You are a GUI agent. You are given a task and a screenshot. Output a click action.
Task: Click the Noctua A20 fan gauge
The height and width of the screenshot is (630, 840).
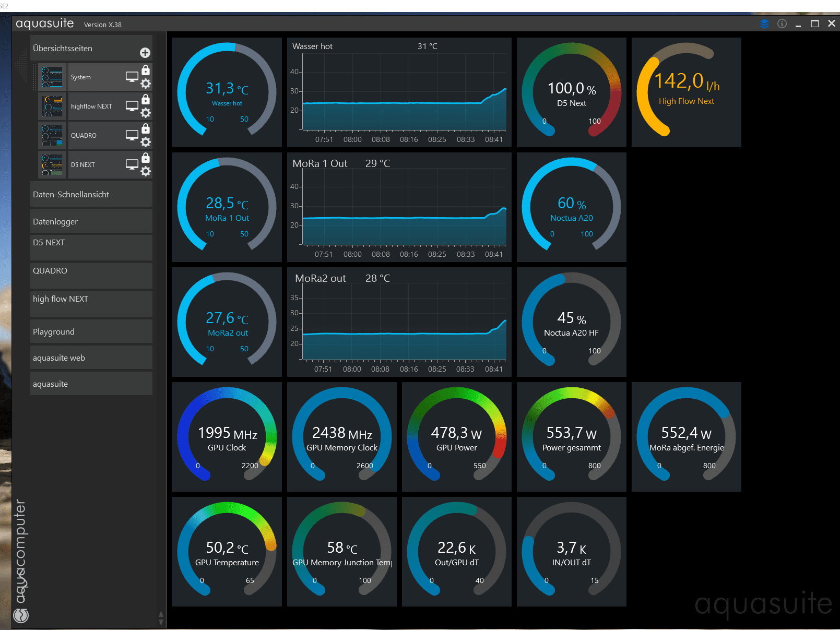572,207
